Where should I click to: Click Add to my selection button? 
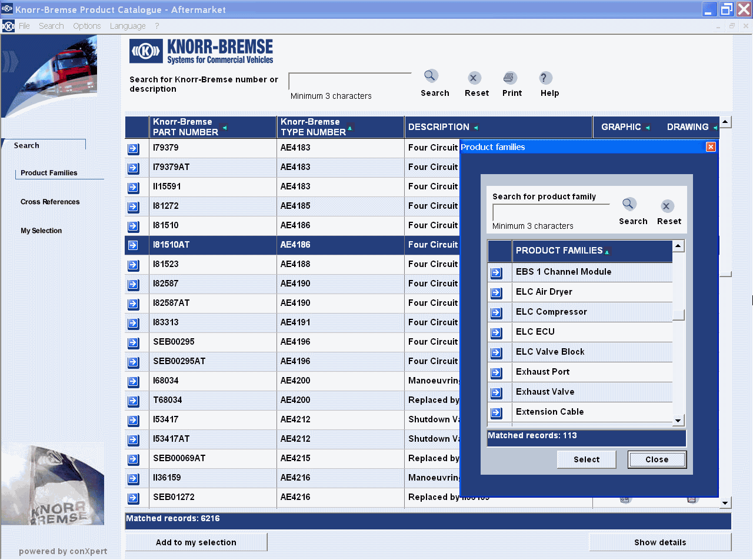coord(196,542)
